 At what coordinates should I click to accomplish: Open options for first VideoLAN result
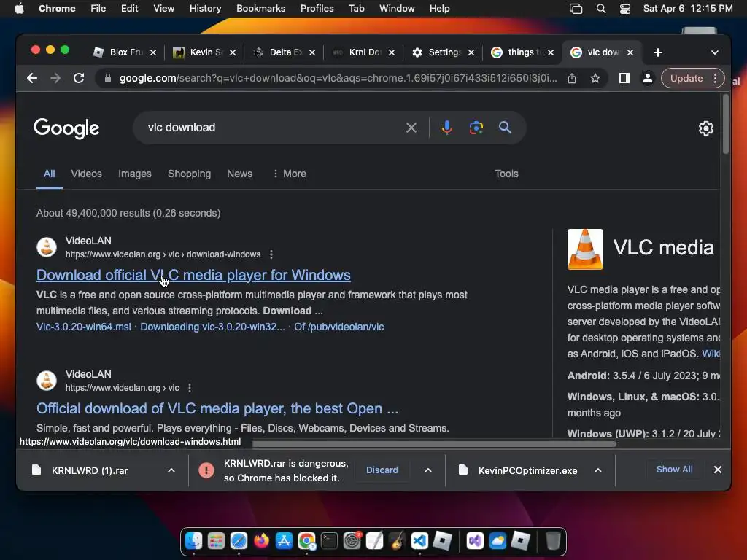coord(271,254)
